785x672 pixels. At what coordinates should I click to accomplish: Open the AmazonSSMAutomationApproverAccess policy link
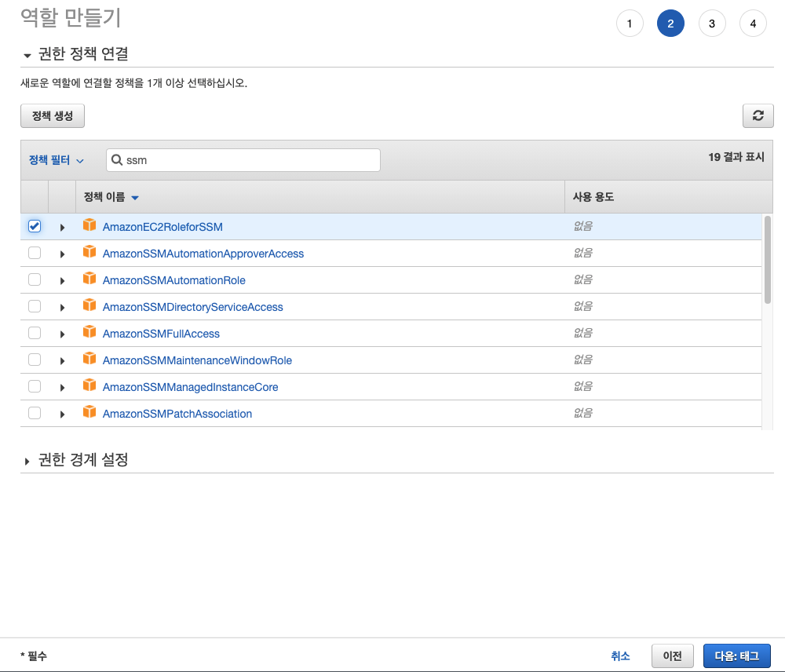203,254
